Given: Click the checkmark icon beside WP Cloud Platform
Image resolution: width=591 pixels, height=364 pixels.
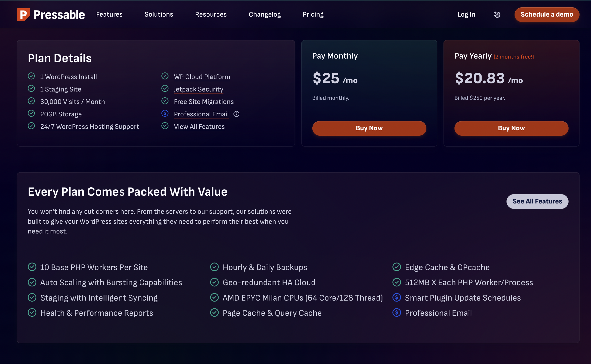Looking at the screenshot, I should click(165, 76).
